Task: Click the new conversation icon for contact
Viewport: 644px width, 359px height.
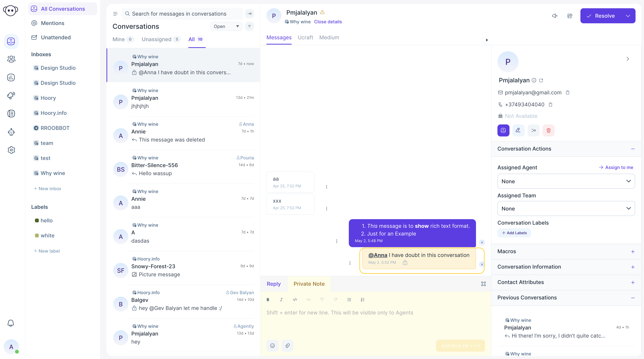Action: tap(503, 130)
